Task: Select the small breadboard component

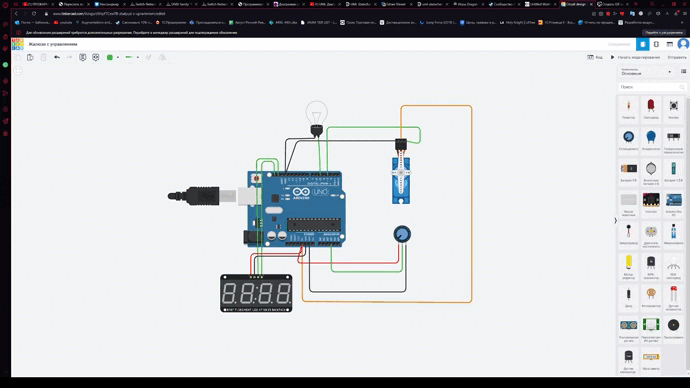Action: pyautogui.click(x=628, y=203)
